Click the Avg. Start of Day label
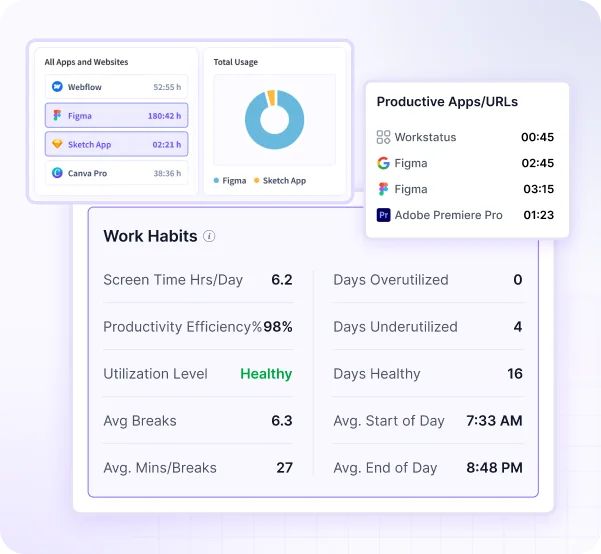This screenshot has width=601, height=554. coord(389,421)
